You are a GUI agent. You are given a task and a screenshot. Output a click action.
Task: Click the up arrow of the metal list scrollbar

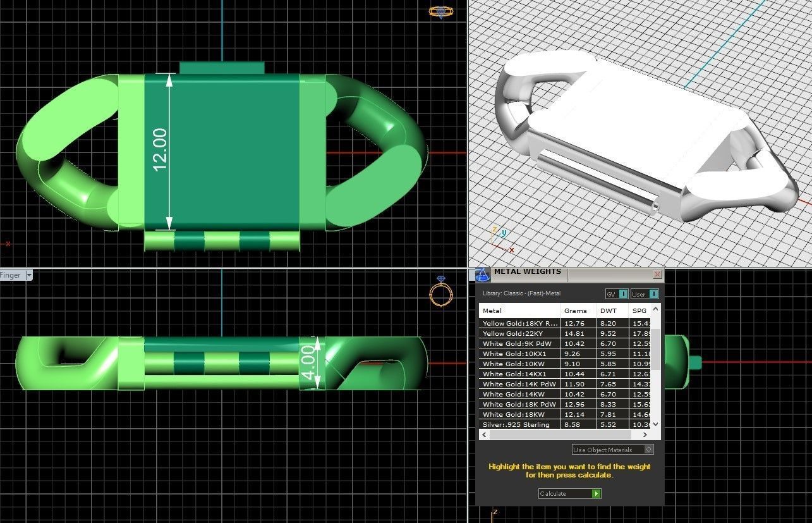click(x=655, y=309)
